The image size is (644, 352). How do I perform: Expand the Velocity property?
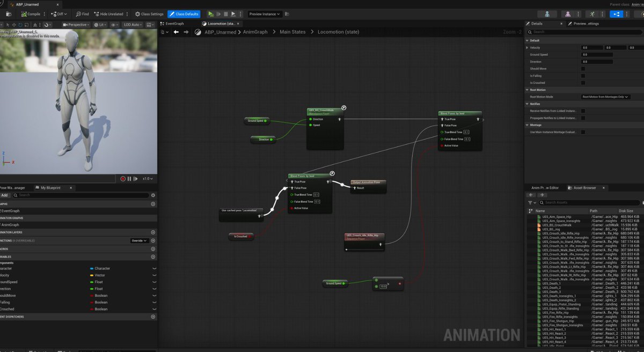pos(527,47)
